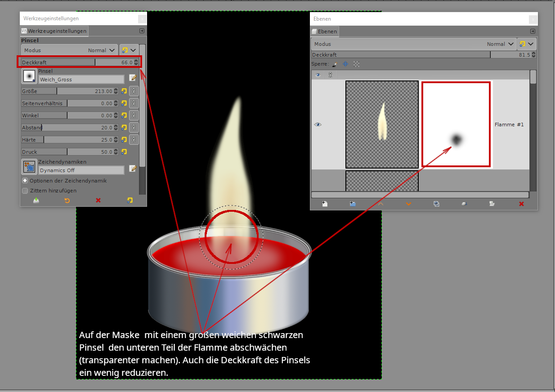Open brush Modus dropdown
Image resolution: width=555 pixels, height=392 pixels.
[x=69, y=50]
